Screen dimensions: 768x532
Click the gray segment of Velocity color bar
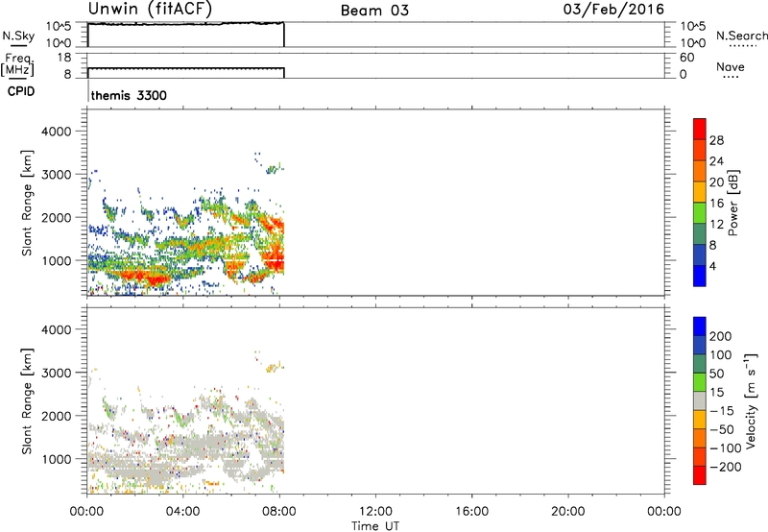click(x=700, y=401)
